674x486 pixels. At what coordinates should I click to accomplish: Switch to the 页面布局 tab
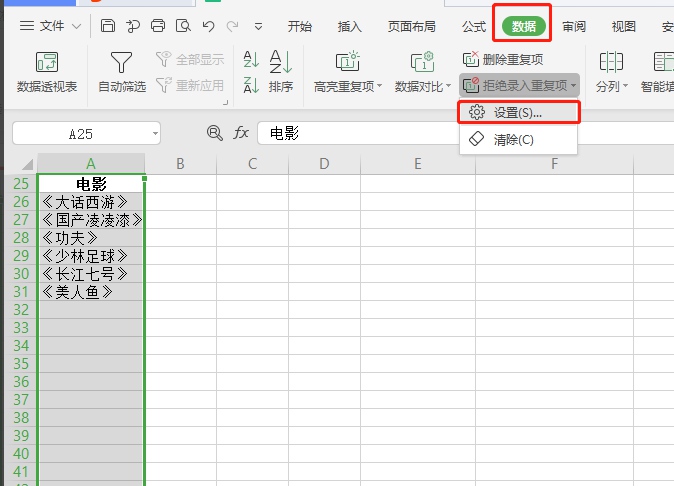click(x=411, y=27)
